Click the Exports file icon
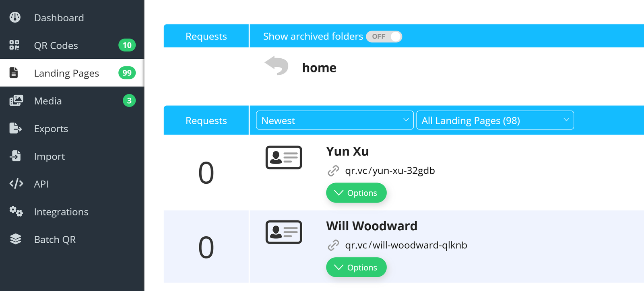 pos(15,128)
